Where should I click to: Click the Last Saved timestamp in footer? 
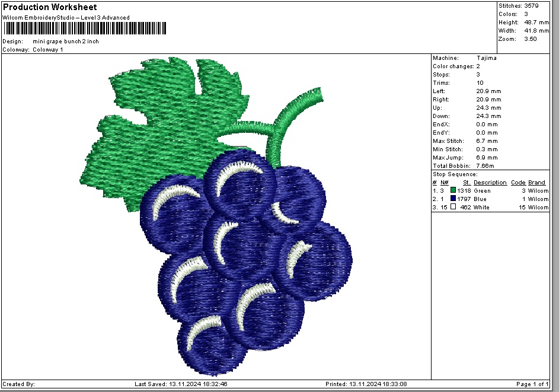[181, 384]
